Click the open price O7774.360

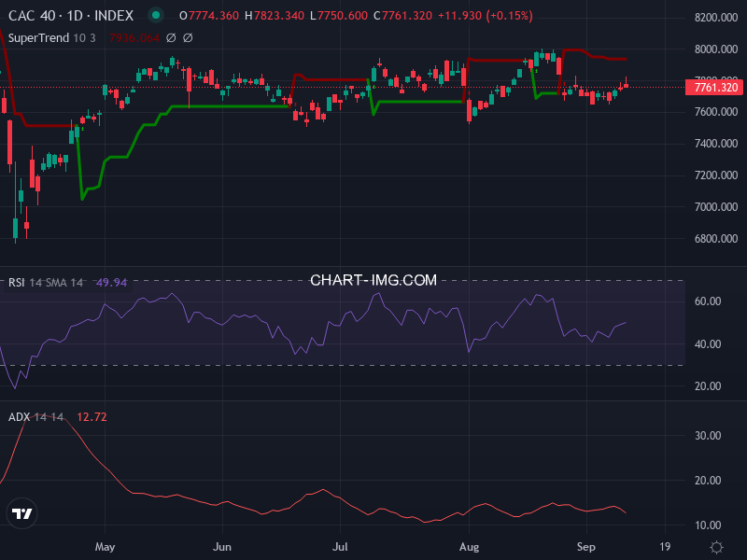tap(208, 16)
